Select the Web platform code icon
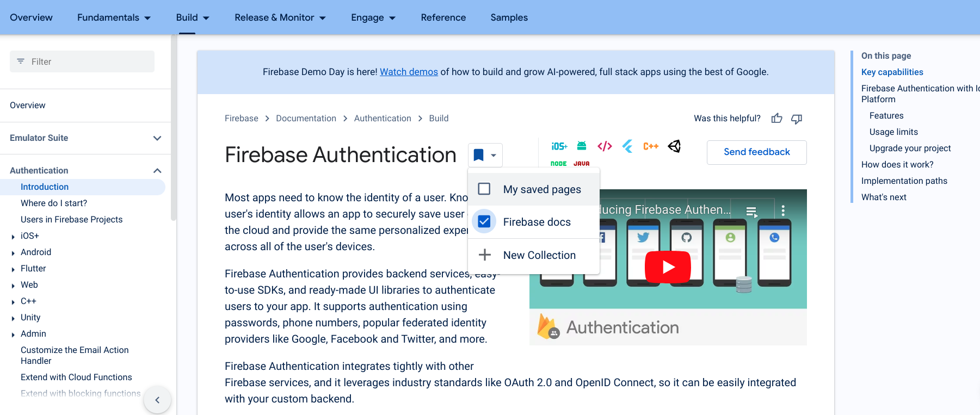This screenshot has width=980, height=415. tap(605, 146)
